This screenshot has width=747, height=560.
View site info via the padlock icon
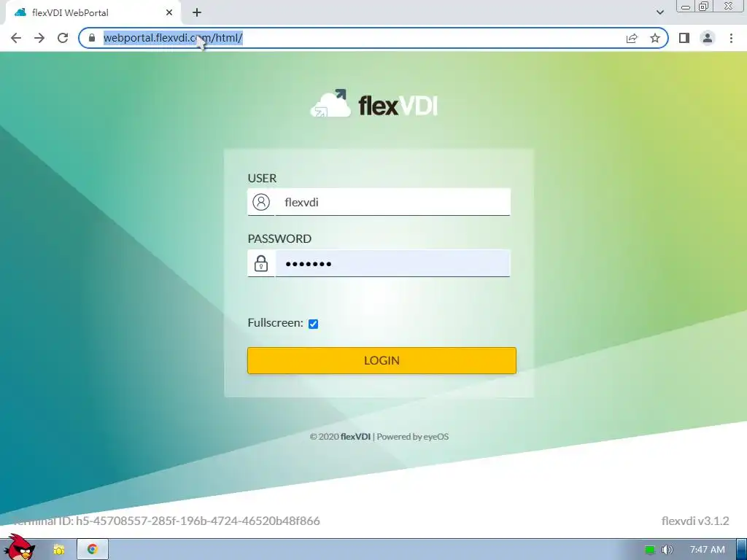(92, 38)
